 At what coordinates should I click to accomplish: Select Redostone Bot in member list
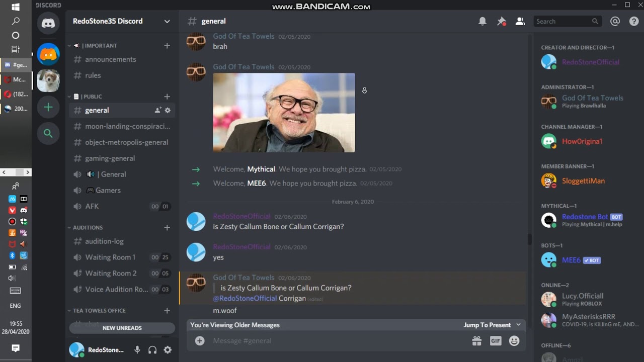pos(587,220)
